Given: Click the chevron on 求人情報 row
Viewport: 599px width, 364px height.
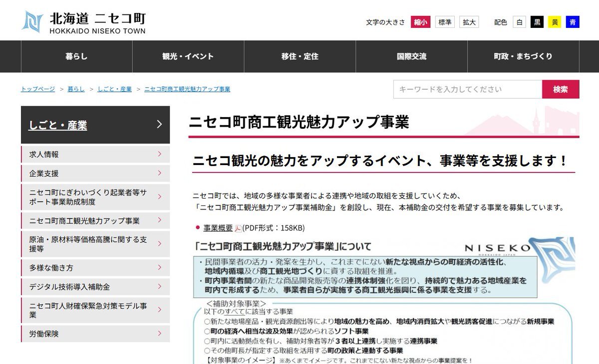Looking at the screenshot, I should tap(159, 154).
